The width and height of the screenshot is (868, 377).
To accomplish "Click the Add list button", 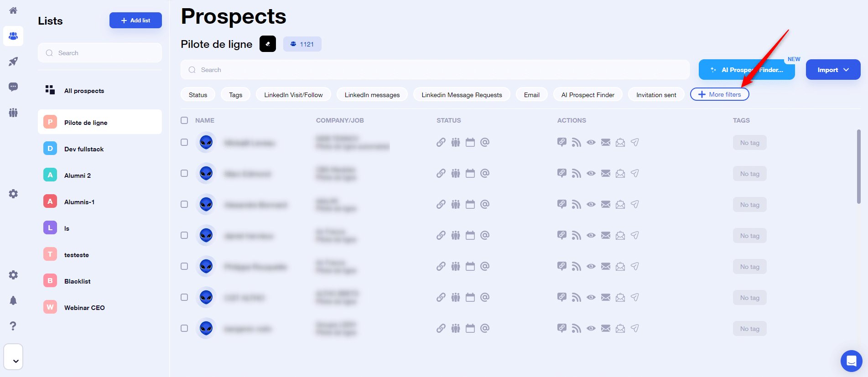I will point(135,21).
